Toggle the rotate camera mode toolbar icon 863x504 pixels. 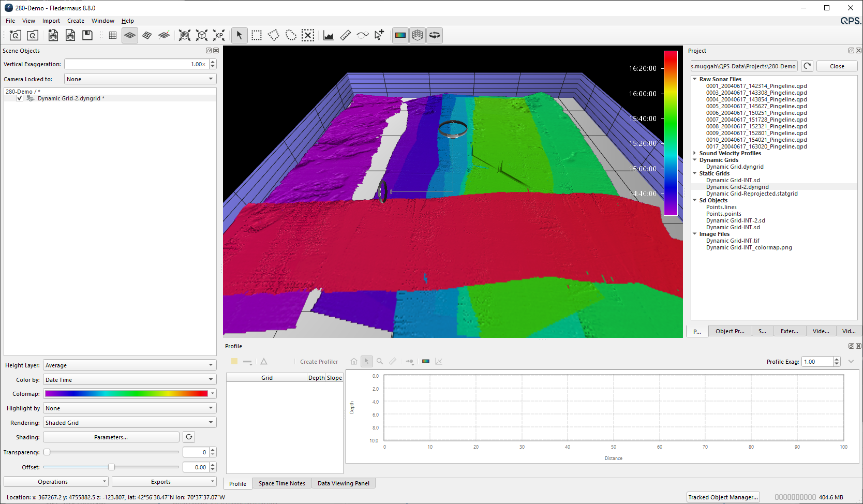435,35
